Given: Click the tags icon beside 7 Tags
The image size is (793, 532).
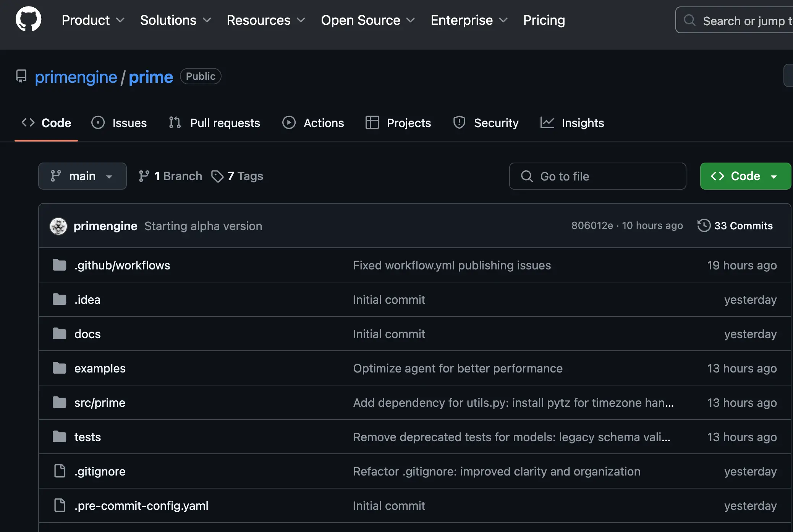Looking at the screenshot, I should (x=217, y=176).
